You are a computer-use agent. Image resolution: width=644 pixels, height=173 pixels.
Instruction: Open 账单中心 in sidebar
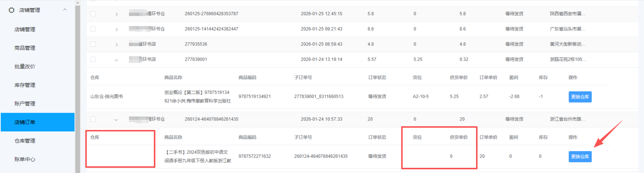(x=25, y=159)
